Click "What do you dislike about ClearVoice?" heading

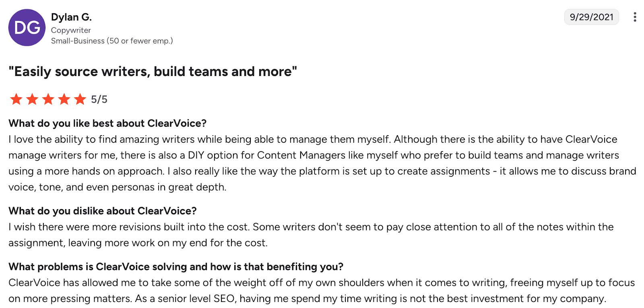[x=103, y=211]
